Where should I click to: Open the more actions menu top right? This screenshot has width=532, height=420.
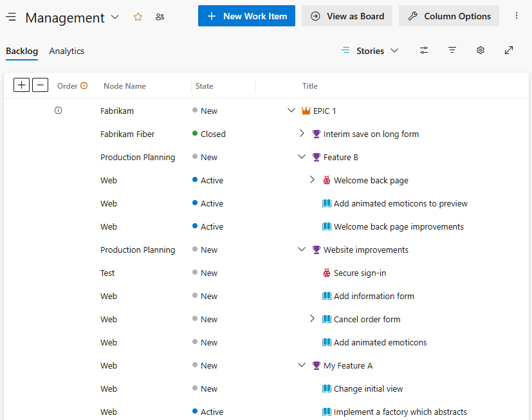tap(517, 15)
